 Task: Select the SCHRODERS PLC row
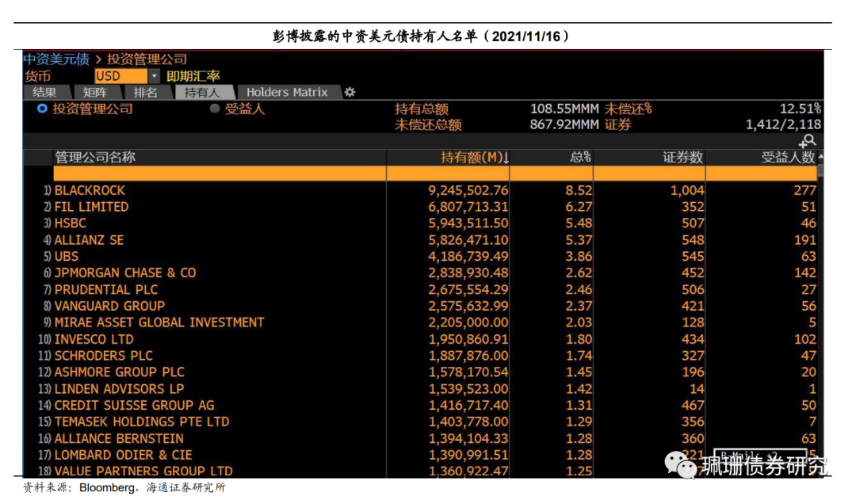pos(420,356)
